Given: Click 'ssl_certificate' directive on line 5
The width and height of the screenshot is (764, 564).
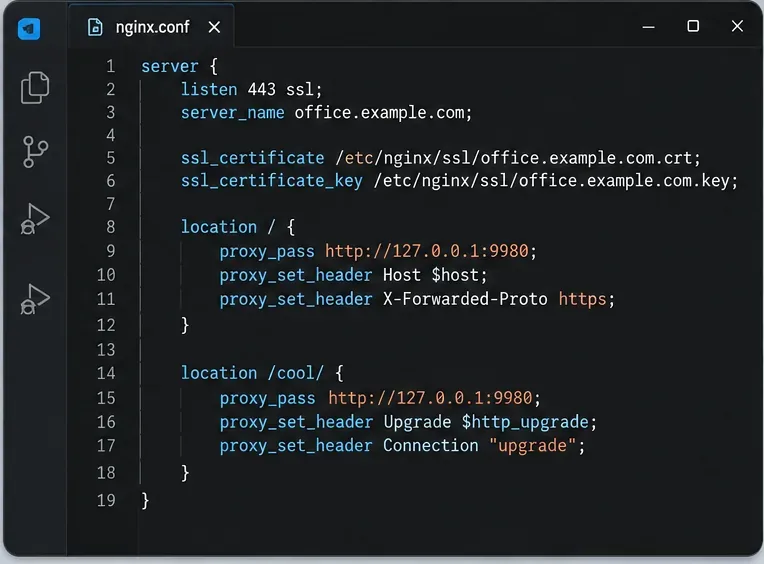Looking at the screenshot, I should pyautogui.click(x=252, y=158).
